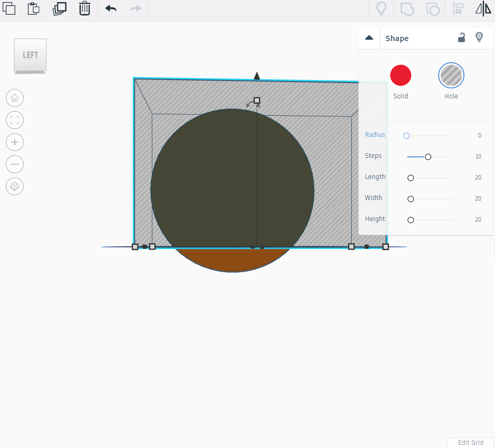Toggle orthographic view with the perspective icon
495x448 pixels.
pyautogui.click(x=15, y=186)
